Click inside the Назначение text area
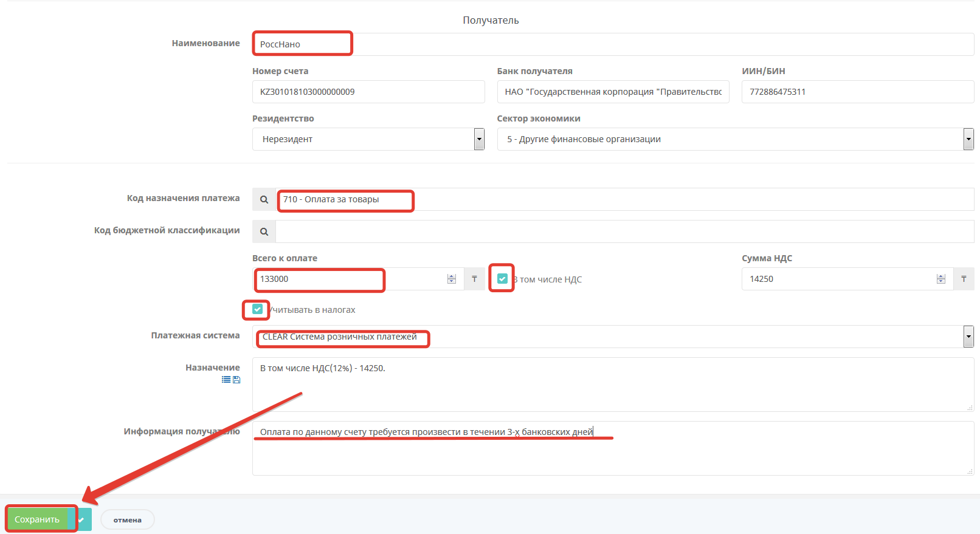The height and width of the screenshot is (534, 980). pos(613,385)
